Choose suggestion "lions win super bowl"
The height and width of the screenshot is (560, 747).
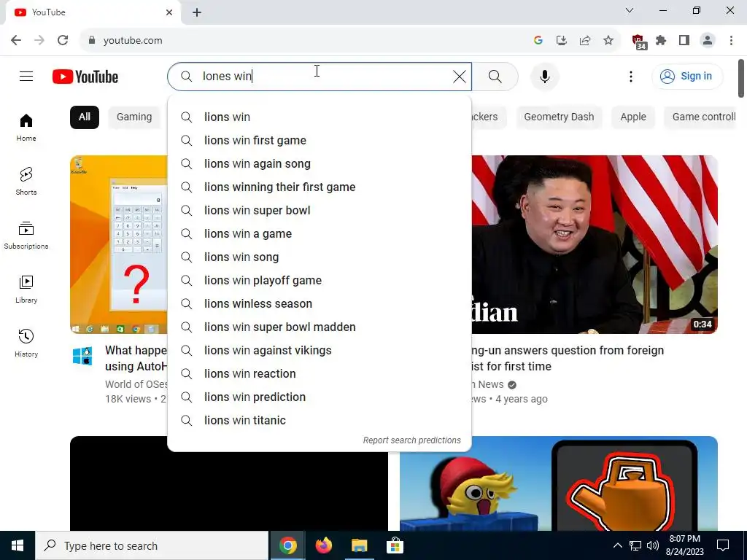point(320,211)
